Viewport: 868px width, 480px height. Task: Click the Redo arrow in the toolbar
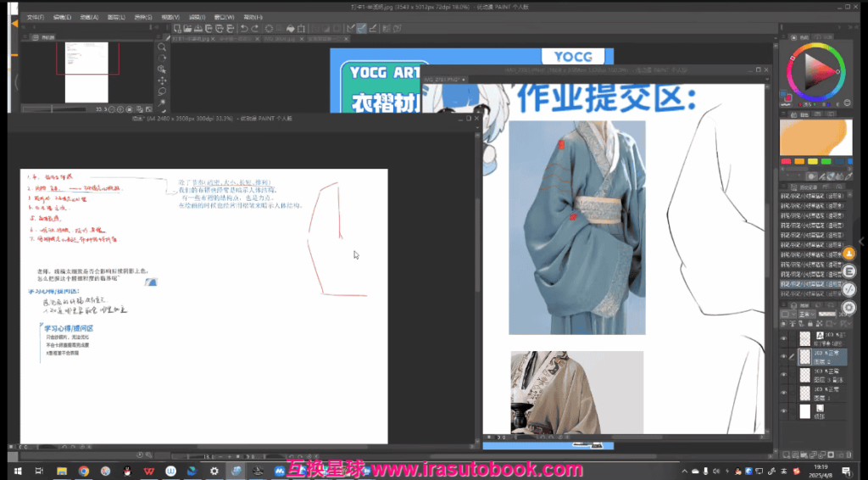[256, 28]
